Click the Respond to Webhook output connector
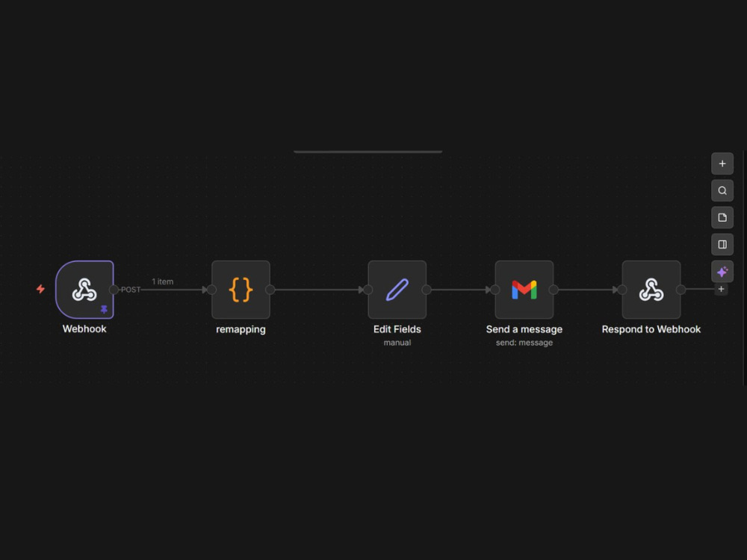 (x=681, y=290)
